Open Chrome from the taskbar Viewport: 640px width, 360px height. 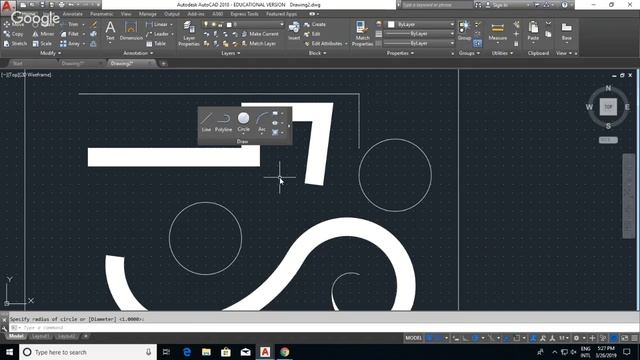tap(284, 352)
